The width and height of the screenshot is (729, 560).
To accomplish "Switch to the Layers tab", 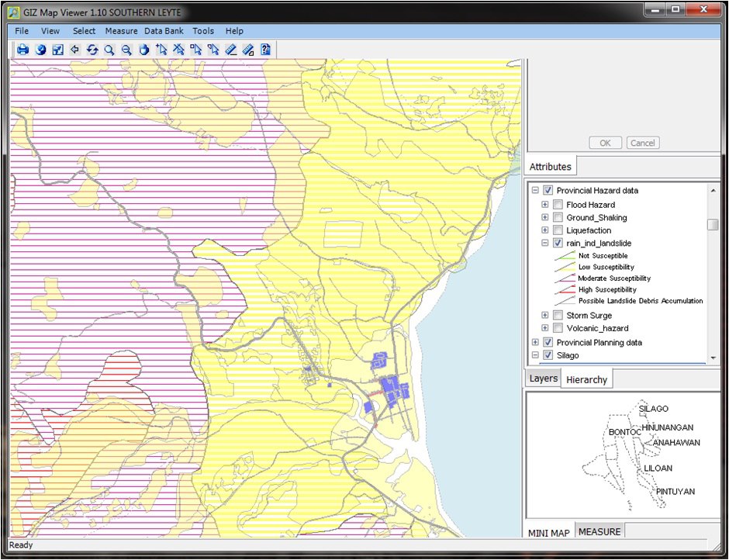I will click(x=544, y=379).
